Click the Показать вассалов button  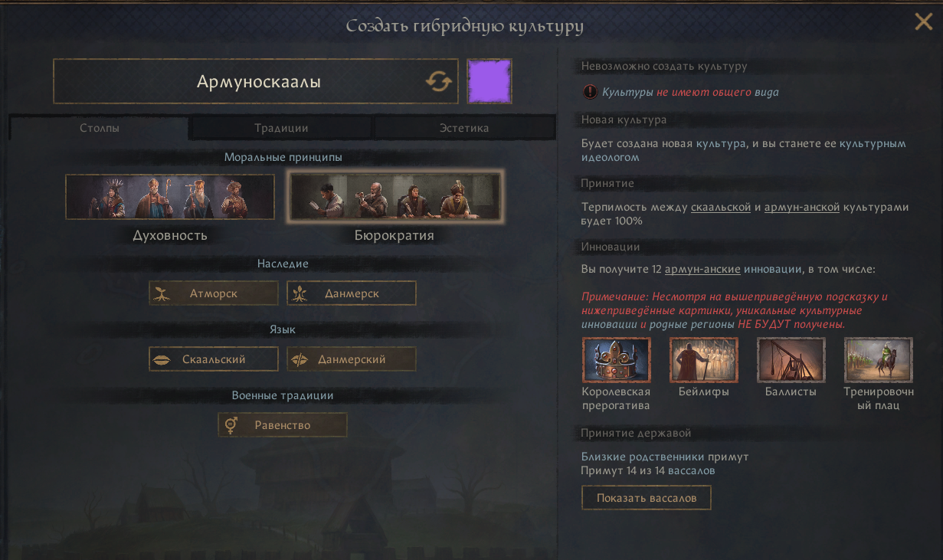point(647,498)
